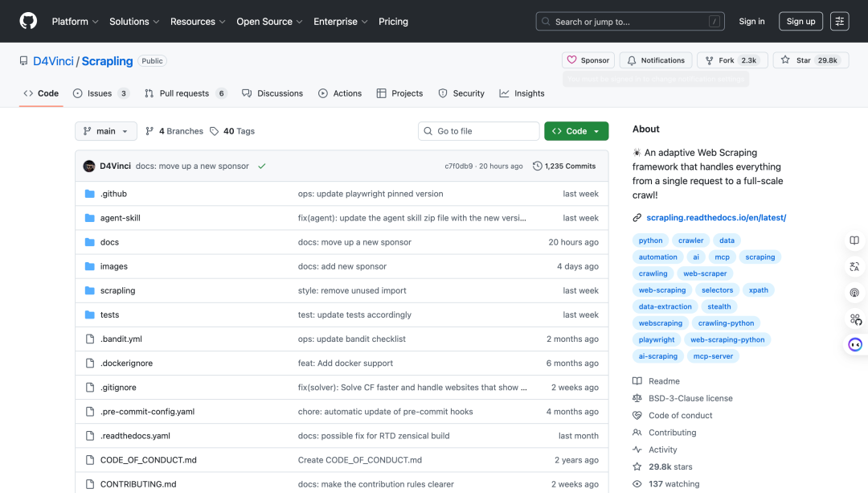This screenshot has height=493, width=868.
Task: Open commit message 'feat: Add docker support'
Action: tap(346, 364)
